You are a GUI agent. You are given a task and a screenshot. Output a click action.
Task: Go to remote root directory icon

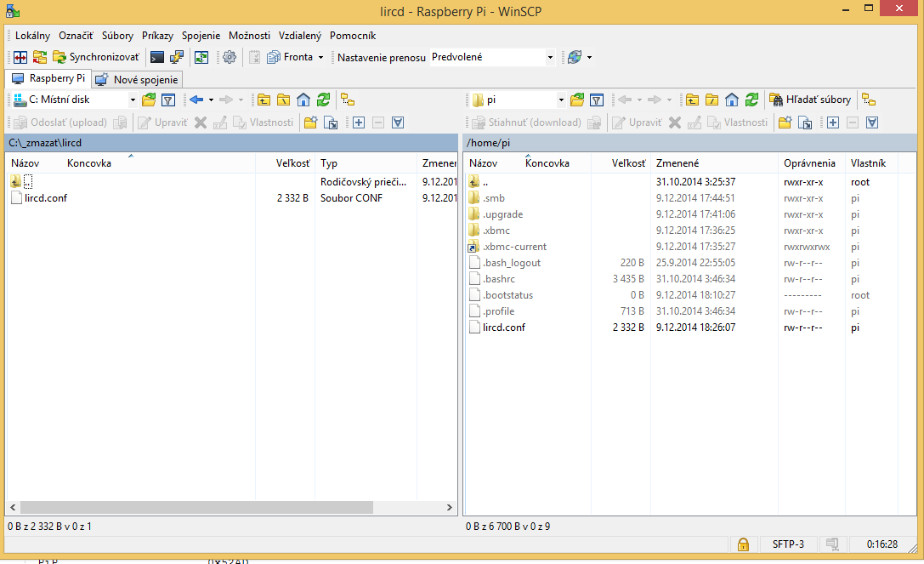pos(711,100)
